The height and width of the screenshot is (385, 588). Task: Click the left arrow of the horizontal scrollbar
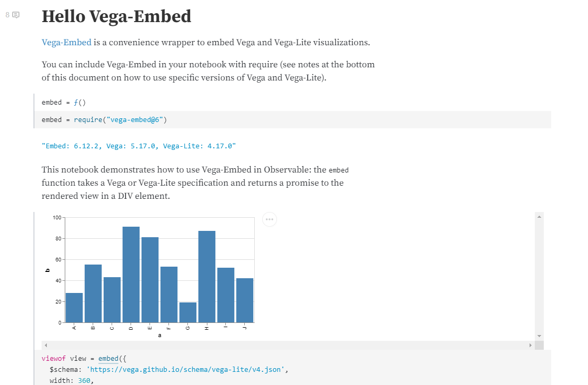coord(45,345)
